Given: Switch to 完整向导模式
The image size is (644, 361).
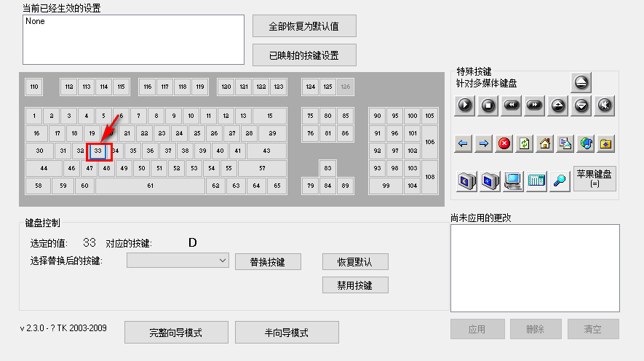Looking at the screenshot, I should click(x=176, y=333).
